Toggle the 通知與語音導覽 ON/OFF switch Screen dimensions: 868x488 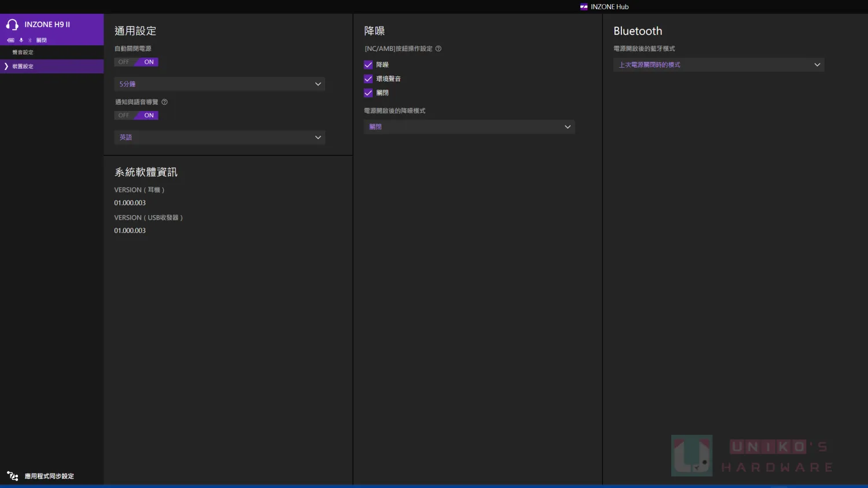(137, 115)
